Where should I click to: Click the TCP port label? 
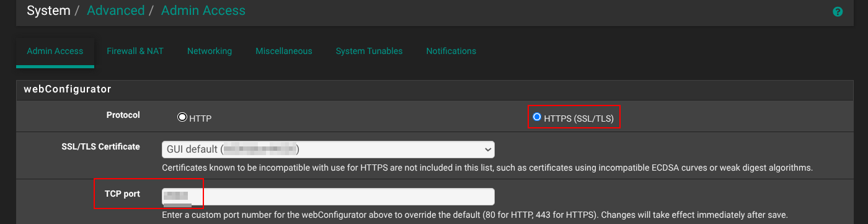pyautogui.click(x=123, y=194)
